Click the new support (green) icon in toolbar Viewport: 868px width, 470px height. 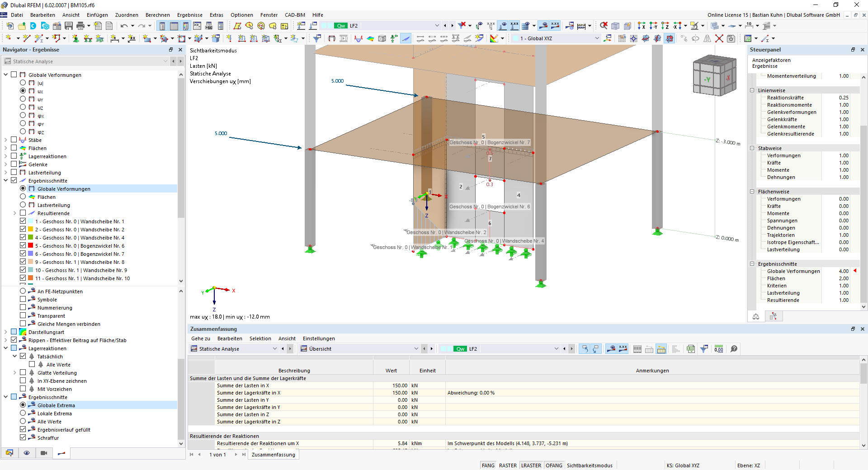coord(75,38)
